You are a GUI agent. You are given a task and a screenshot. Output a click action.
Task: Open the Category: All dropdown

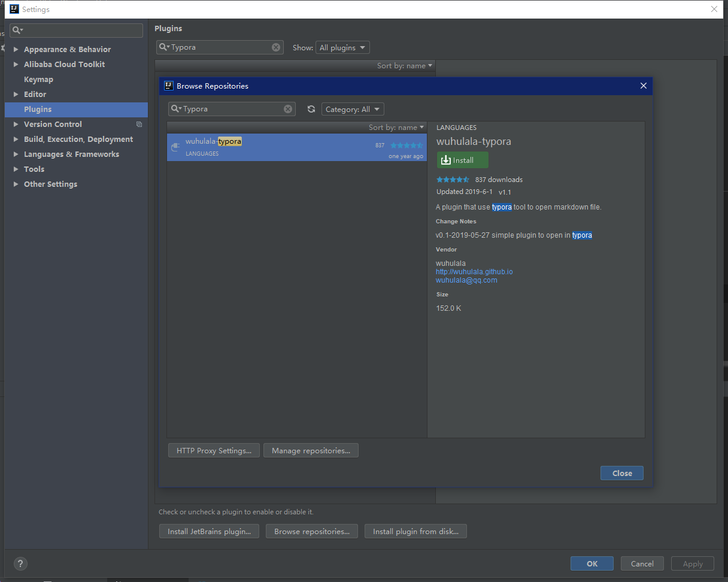(x=352, y=109)
